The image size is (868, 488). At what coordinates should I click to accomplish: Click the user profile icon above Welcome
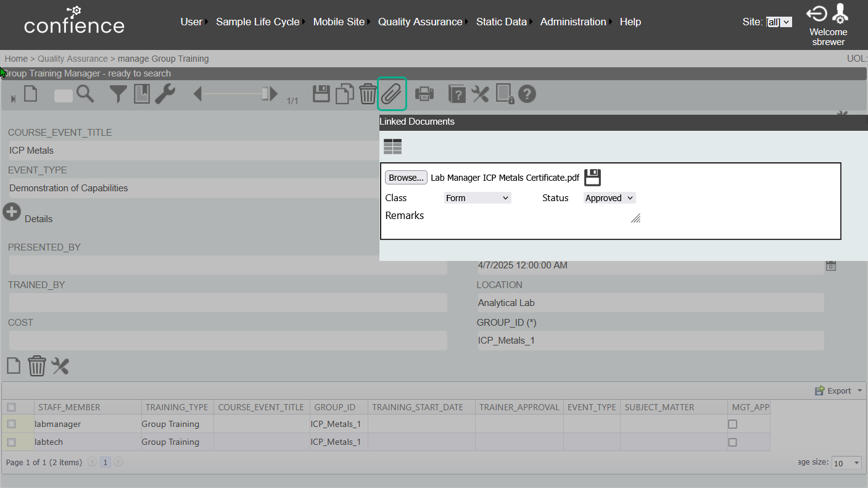coord(840,12)
